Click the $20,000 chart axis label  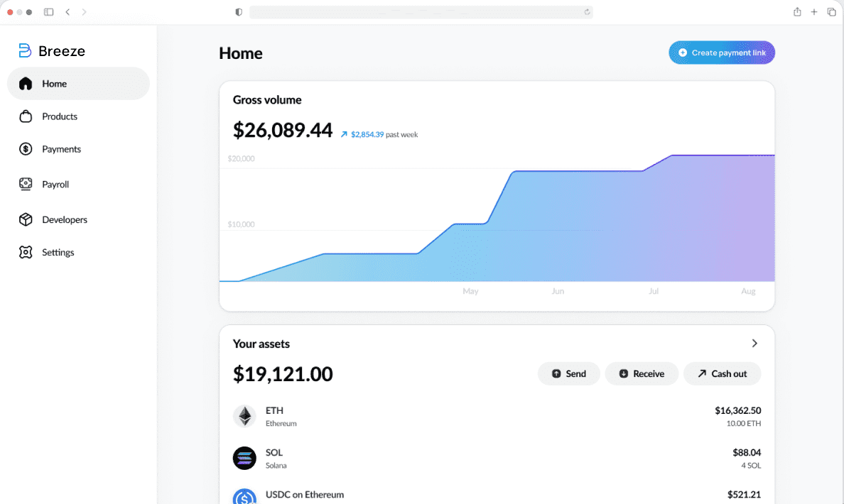241,159
